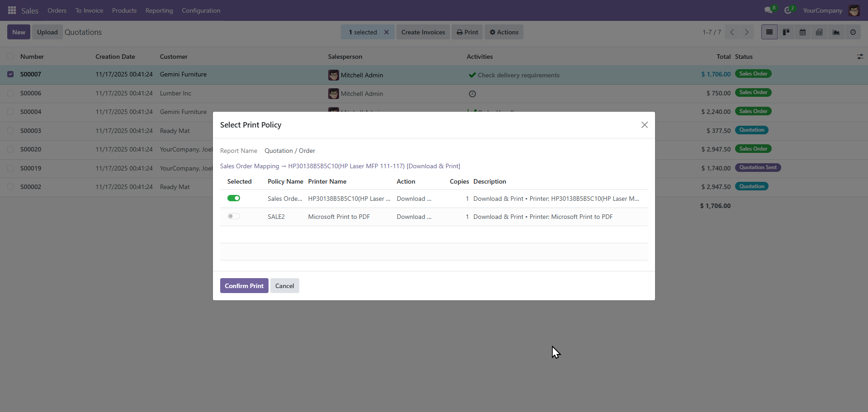868x412 pixels.
Task: Click the Cancel button in dialog
Action: point(284,286)
